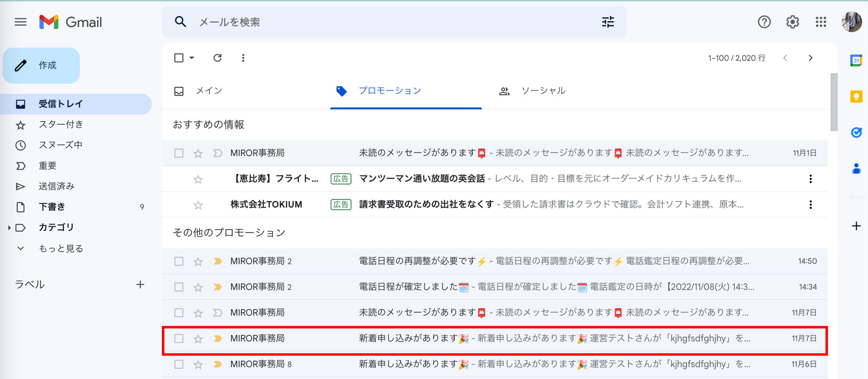
Task: Open Settings gear icon
Action: pos(792,22)
